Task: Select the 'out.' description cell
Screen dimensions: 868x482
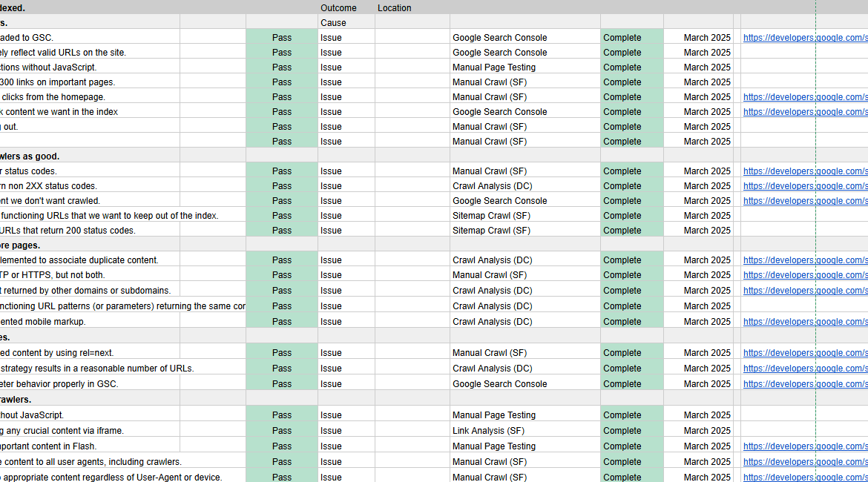Action: tap(90, 126)
